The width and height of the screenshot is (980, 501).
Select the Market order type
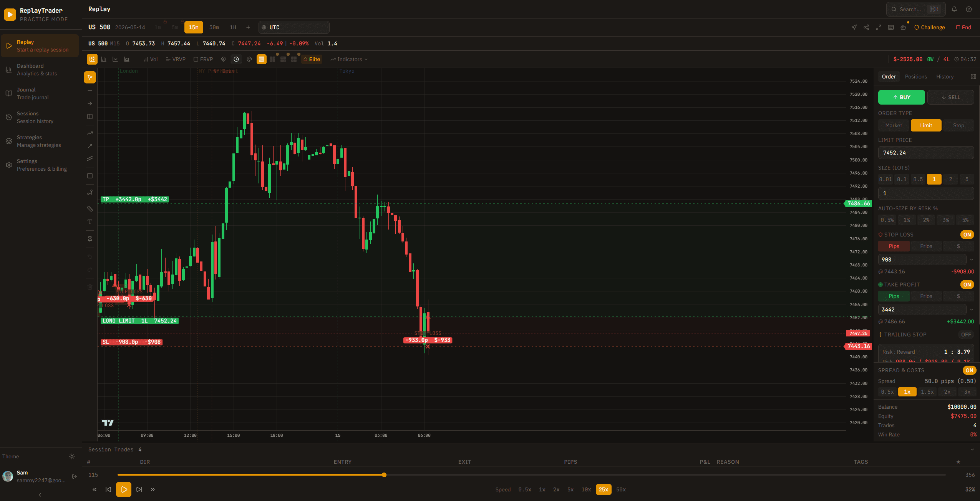coord(894,125)
